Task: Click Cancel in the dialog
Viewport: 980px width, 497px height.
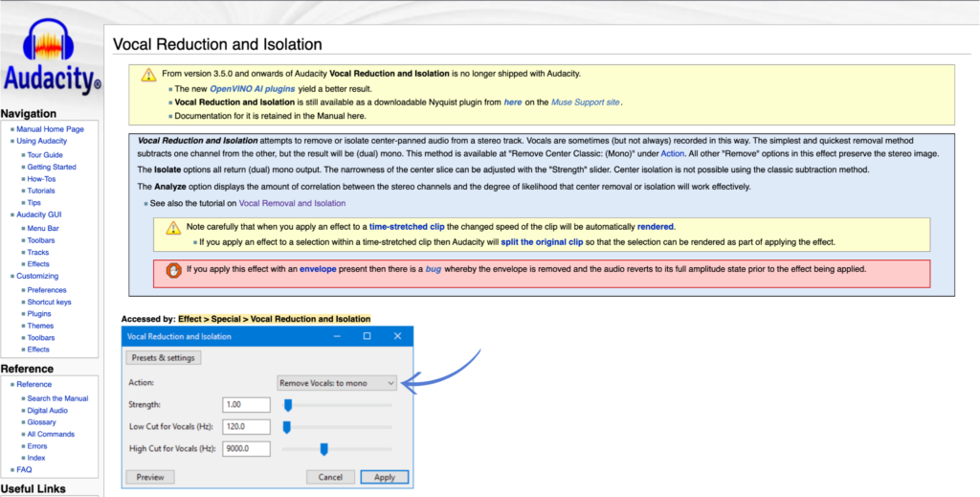Action: 330,477
